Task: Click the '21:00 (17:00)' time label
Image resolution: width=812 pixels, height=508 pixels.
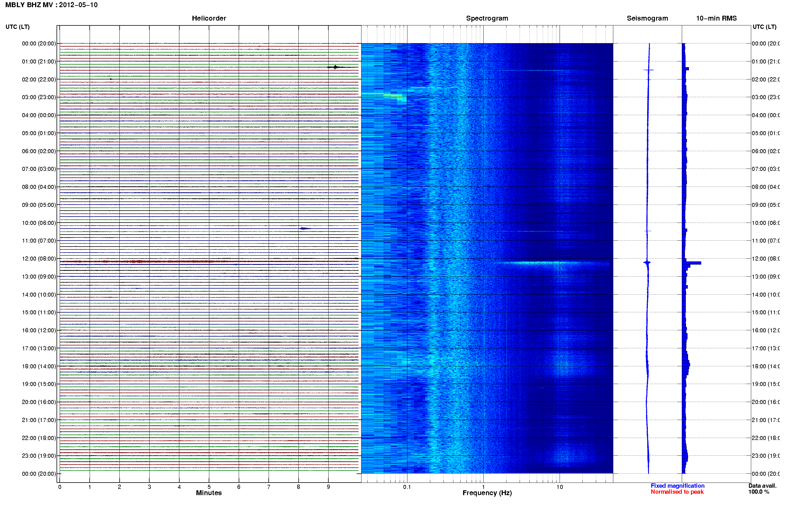Action: click(x=39, y=420)
